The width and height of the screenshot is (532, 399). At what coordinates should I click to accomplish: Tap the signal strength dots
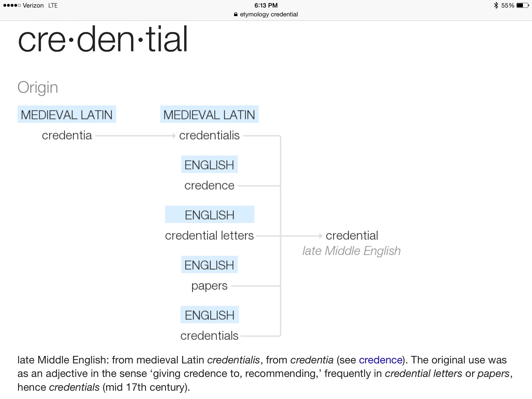(x=12, y=5)
